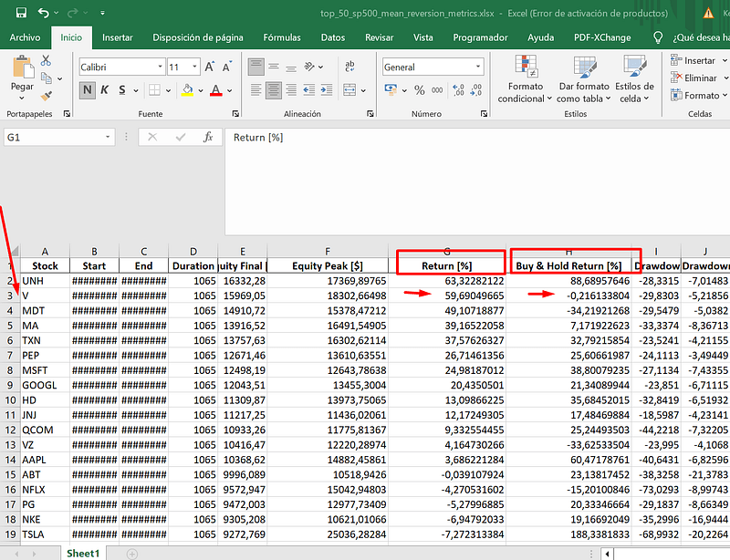Open the Programador tab

click(x=481, y=37)
